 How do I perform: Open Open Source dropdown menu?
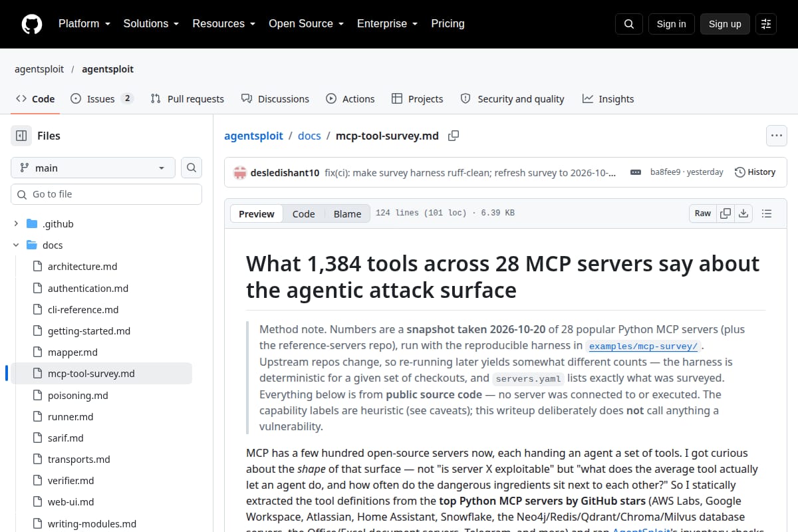(306, 23)
